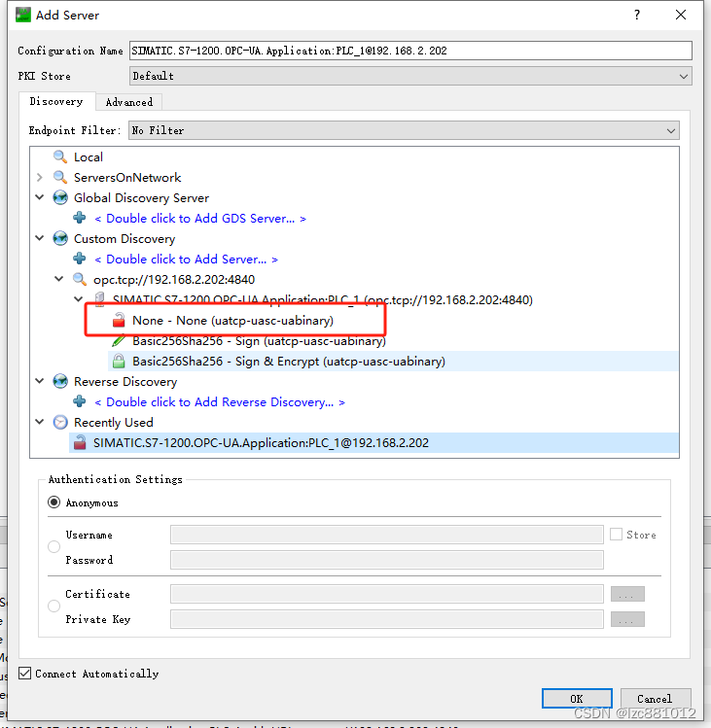The width and height of the screenshot is (711, 728).
Task: Click the Password input field
Action: coord(387,560)
